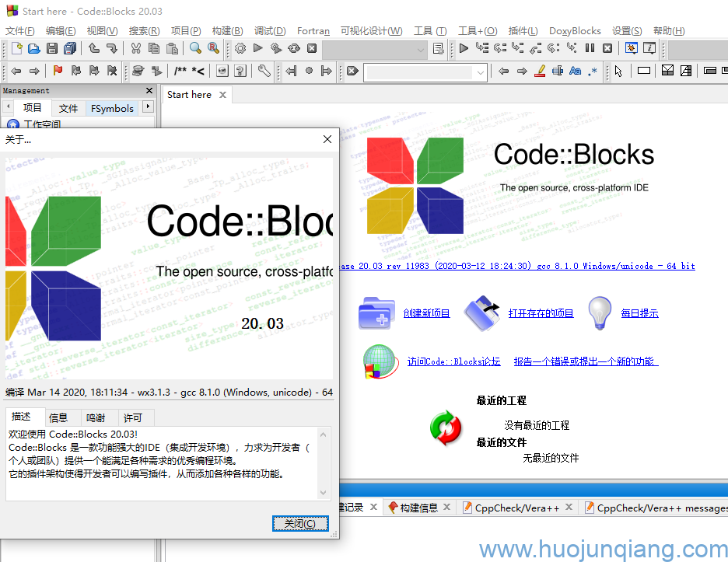Click the Next line debug icon
Screen dimensions: 728x562
tap(500, 48)
